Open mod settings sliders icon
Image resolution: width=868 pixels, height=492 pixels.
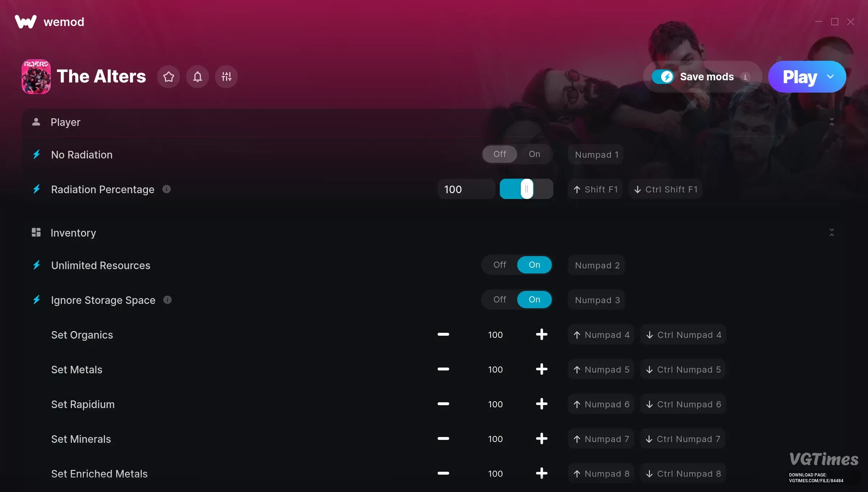click(226, 77)
